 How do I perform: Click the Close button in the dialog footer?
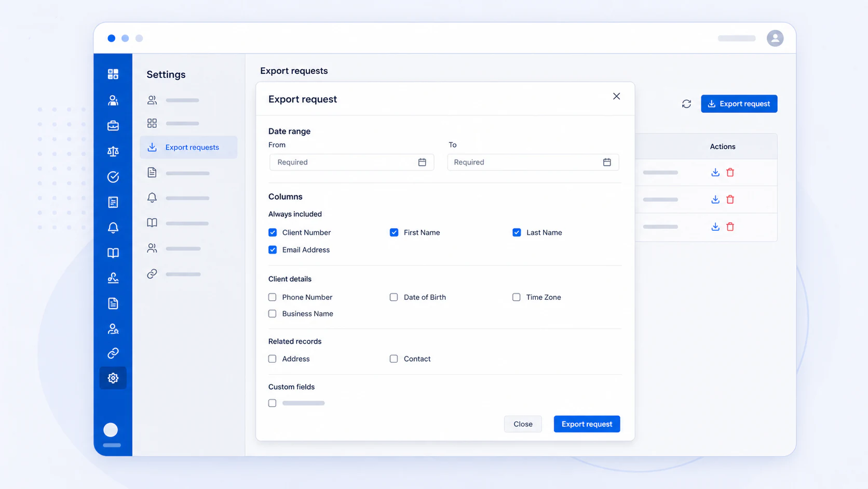click(523, 424)
